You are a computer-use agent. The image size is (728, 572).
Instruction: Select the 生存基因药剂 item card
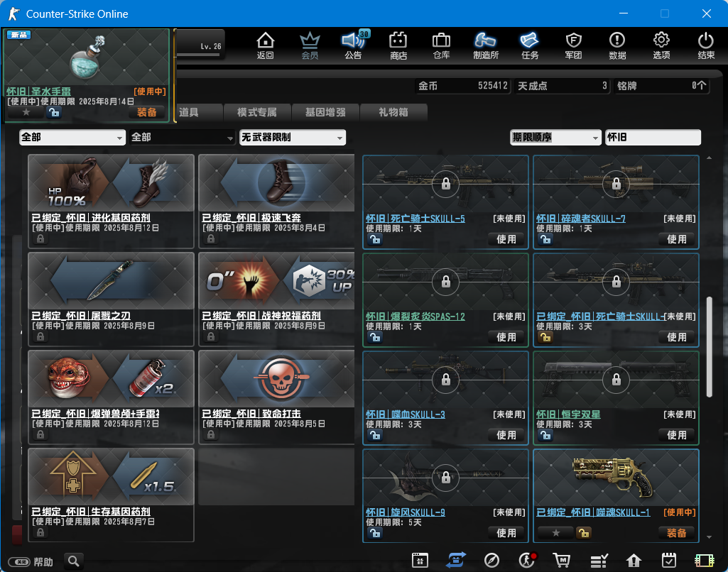pos(111,495)
